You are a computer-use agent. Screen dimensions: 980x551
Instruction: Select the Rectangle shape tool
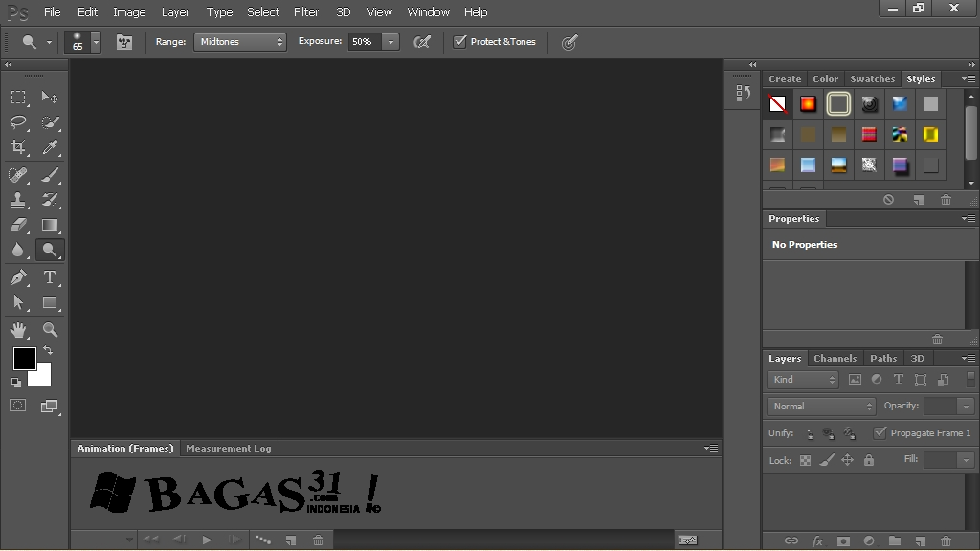coord(50,302)
